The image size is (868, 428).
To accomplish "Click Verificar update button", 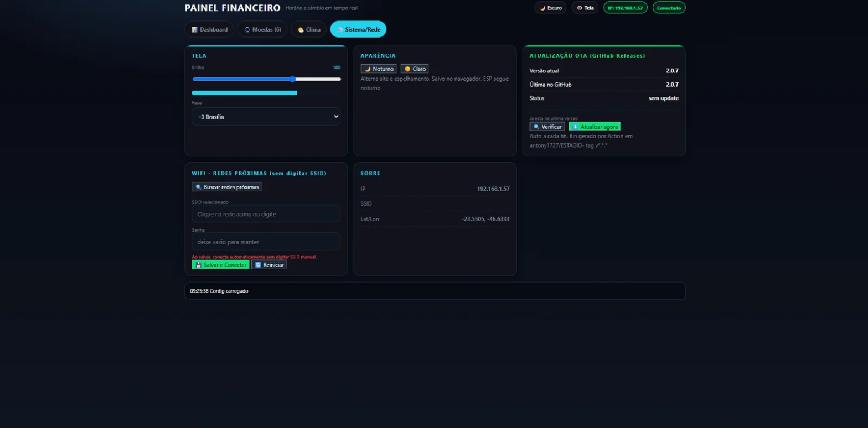I will (x=547, y=127).
